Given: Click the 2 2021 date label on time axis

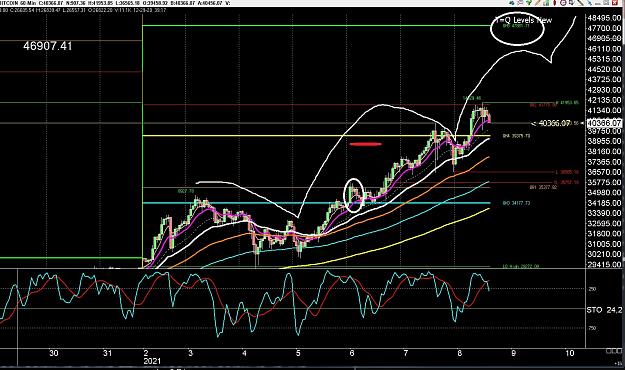Looking at the screenshot, I should click(152, 357).
